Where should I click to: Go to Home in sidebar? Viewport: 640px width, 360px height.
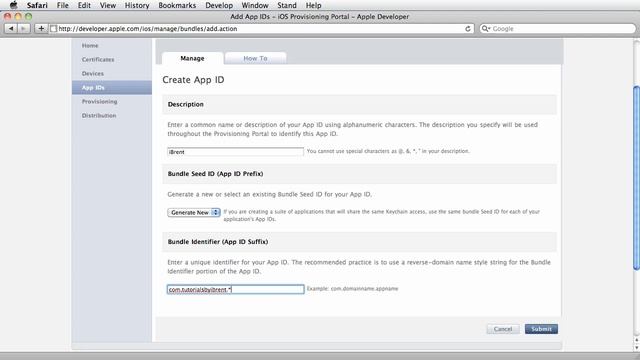tap(90, 46)
